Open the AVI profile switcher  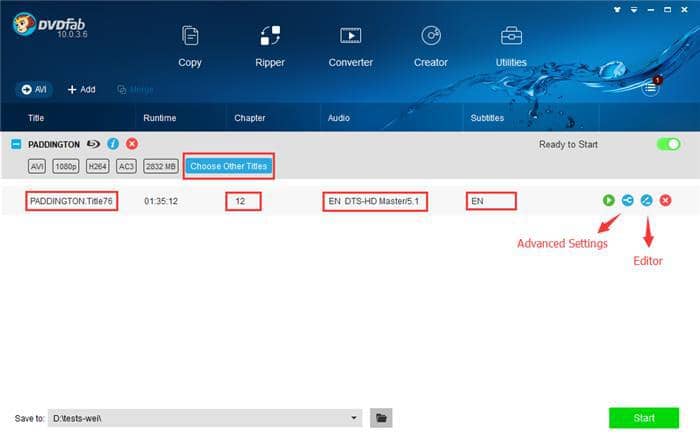pos(34,89)
